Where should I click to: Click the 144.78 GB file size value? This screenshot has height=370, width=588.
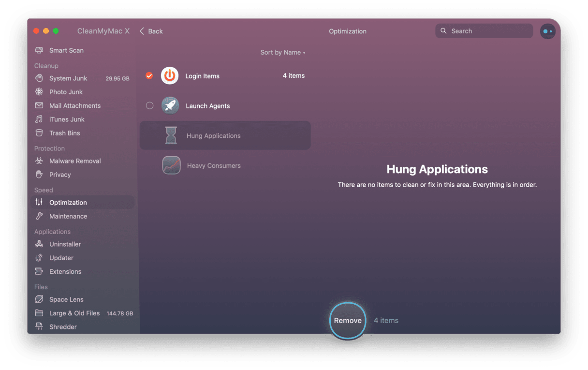pyautogui.click(x=120, y=313)
